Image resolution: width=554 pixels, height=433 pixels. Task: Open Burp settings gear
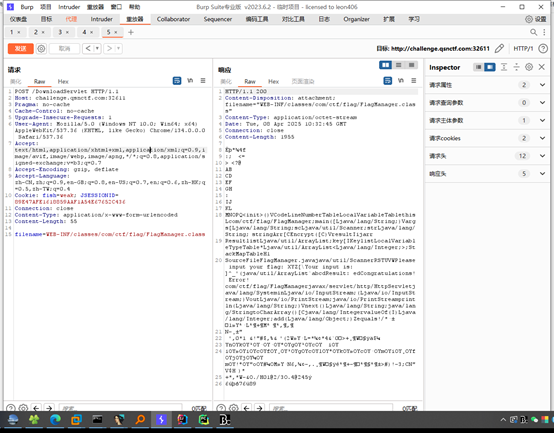[536, 19]
